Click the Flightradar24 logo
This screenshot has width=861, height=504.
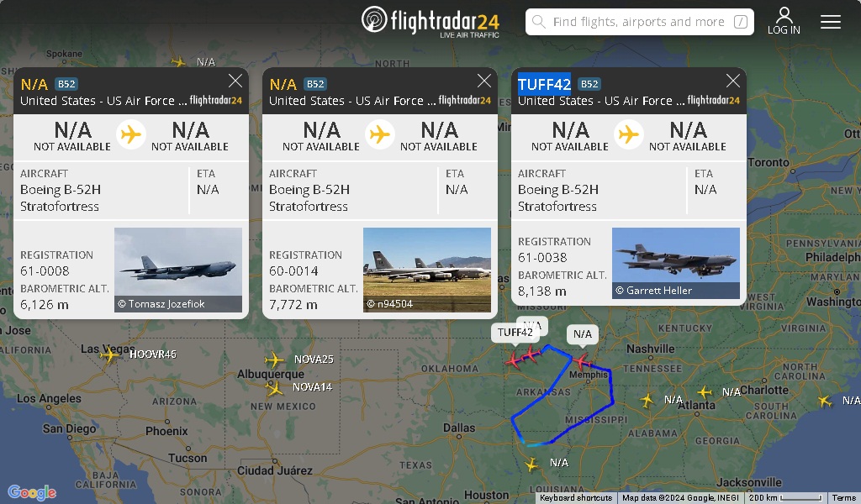point(430,21)
